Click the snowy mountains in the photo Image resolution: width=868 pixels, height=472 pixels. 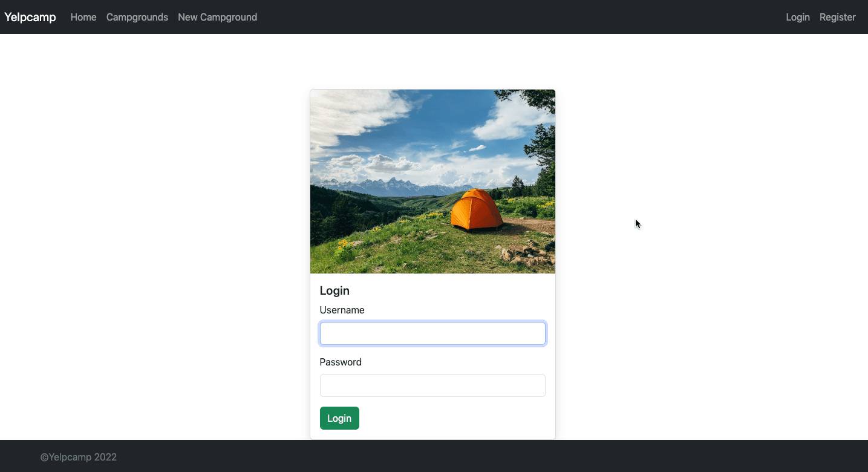pos(387,185)
